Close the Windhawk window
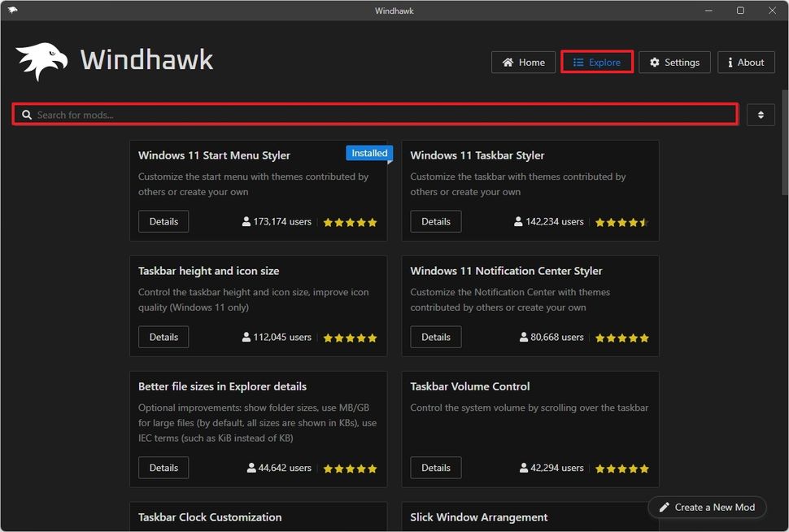Screen dimensions: 789x532 click(x=772, y=11)
